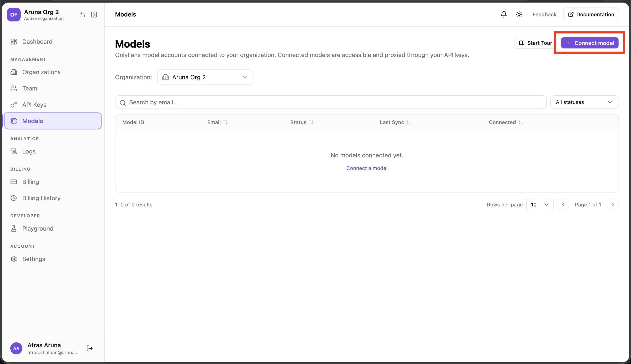Image resolution: width=631 pixels, height=364 pixels.
Task: Collapse the sidebar panel icon
Action: tap(94, 15)
